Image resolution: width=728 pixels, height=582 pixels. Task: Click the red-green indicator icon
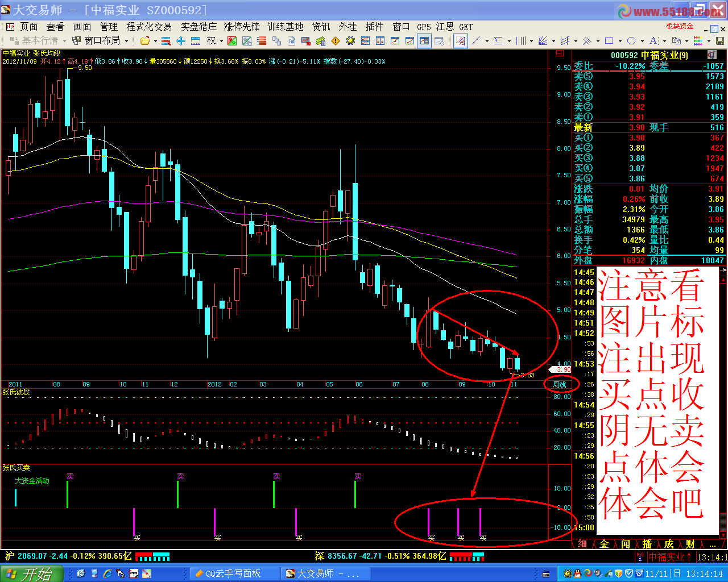232,41
